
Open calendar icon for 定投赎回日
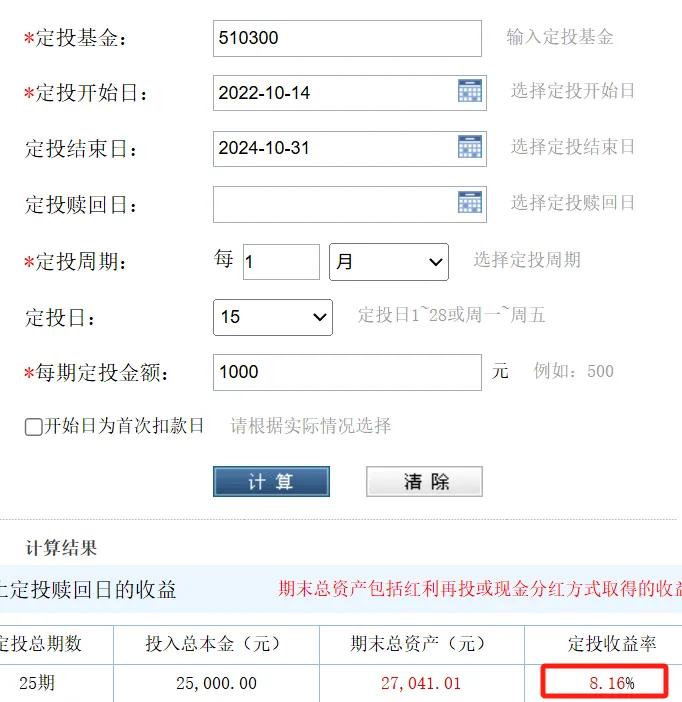click(x=470, y=202)
